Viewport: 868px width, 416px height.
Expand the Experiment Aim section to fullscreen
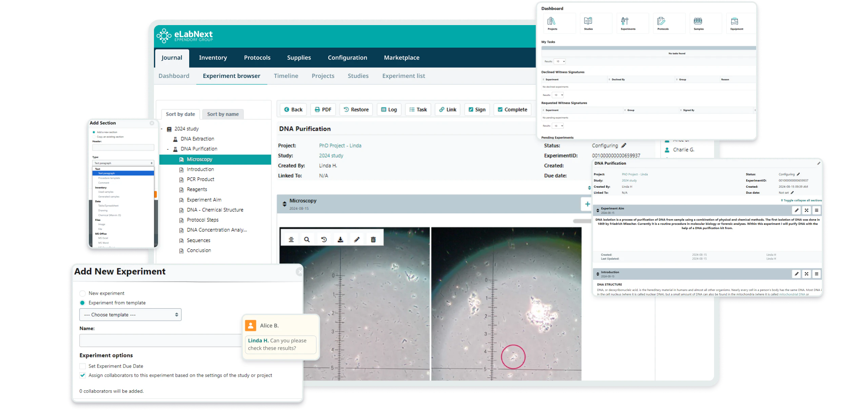point(806,210)
